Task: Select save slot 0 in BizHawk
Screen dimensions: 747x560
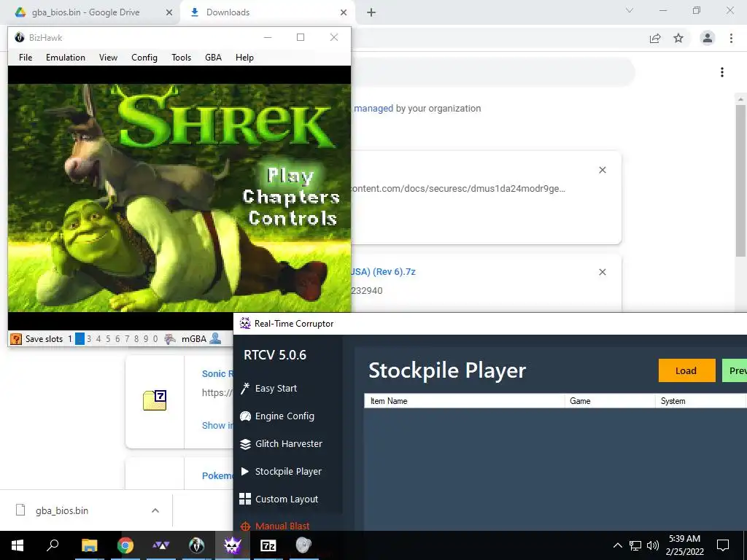Action: (155, 339)
